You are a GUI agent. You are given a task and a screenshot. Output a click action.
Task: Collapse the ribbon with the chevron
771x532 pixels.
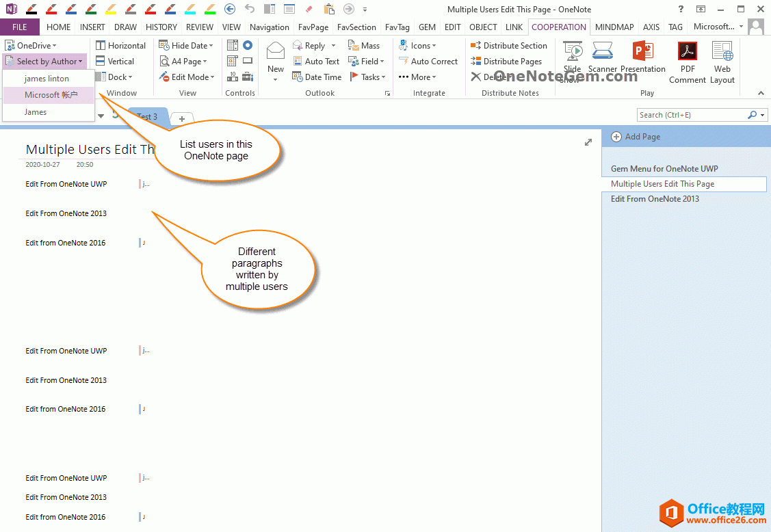(761, 93)
